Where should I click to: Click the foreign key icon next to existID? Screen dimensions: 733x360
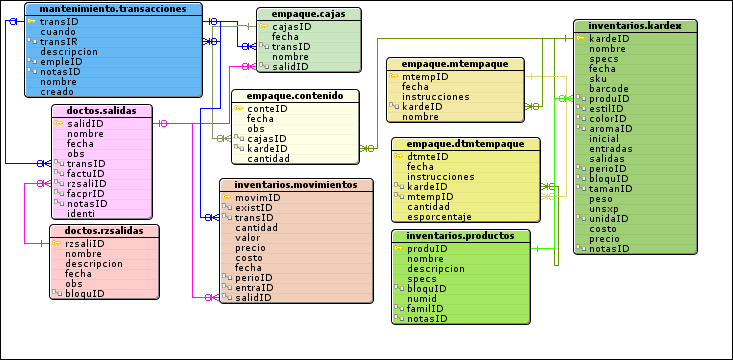(227, 207)
